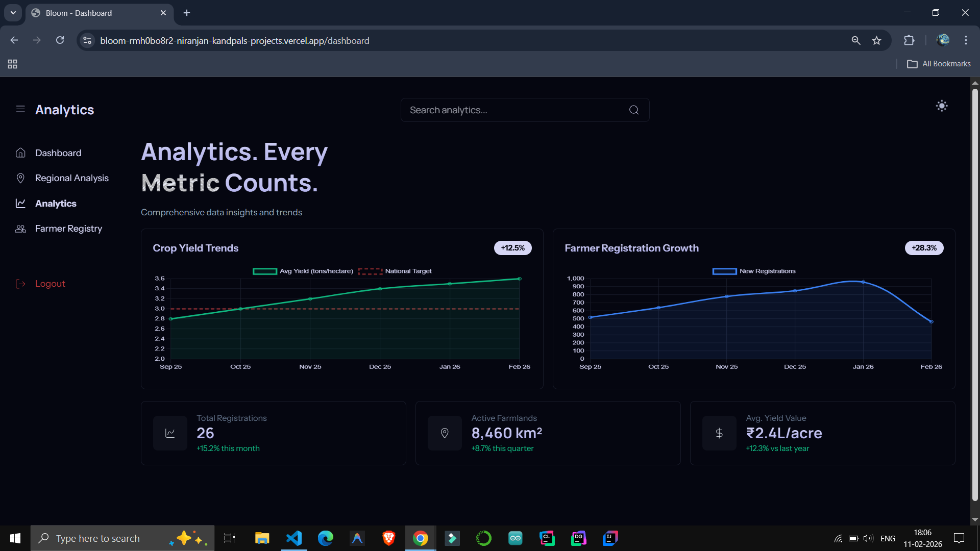Expand the All Bookmarks folder

click(x=939, y=64)
